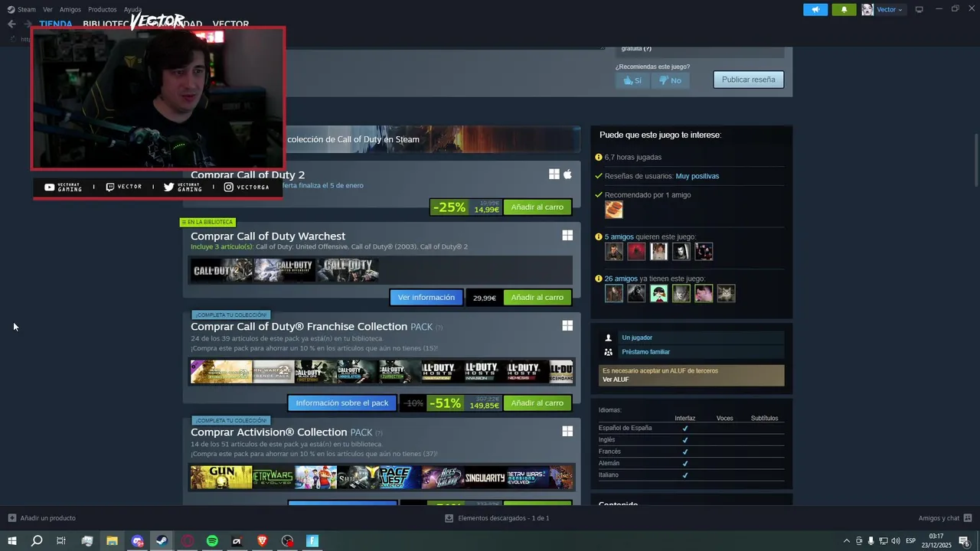The width and height of the screenshot is (980, 551).
Task: Click the Windows platform icon for Call of Duty 2
Action: [x=554, y=174]
